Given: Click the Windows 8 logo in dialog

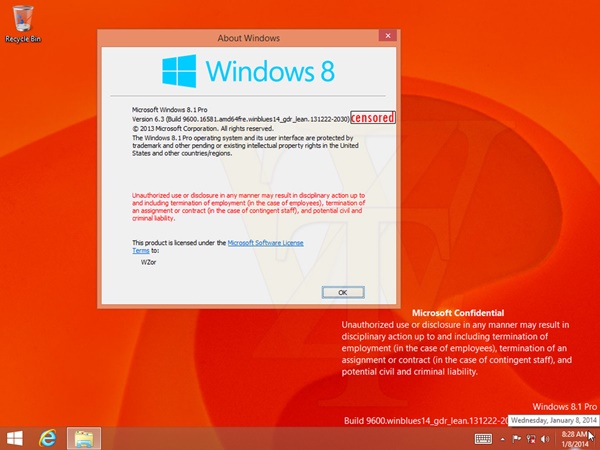Looking at the screenshot, I should [x=248, y=71].
